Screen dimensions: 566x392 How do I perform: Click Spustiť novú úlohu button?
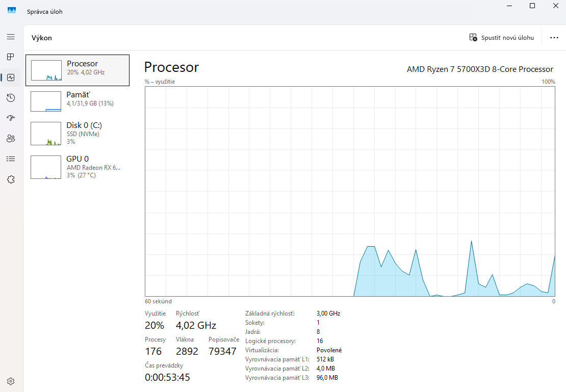coord(502,38)
